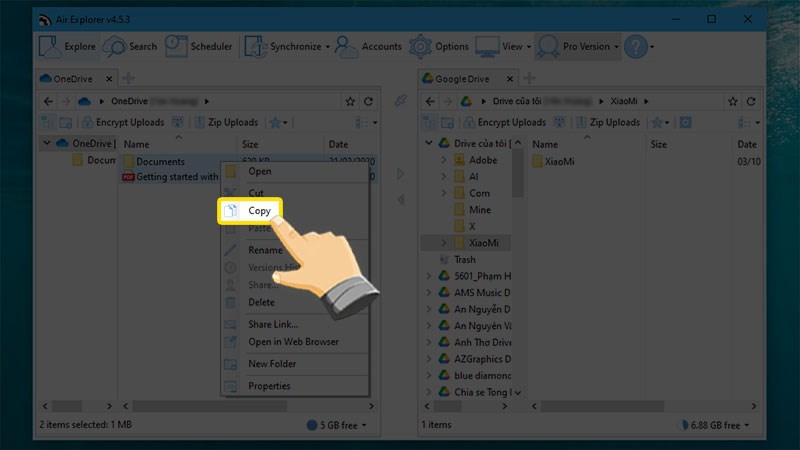Choose Cut from context menu
The width and height of the screenshot is (800, 450).
[295, 192]
